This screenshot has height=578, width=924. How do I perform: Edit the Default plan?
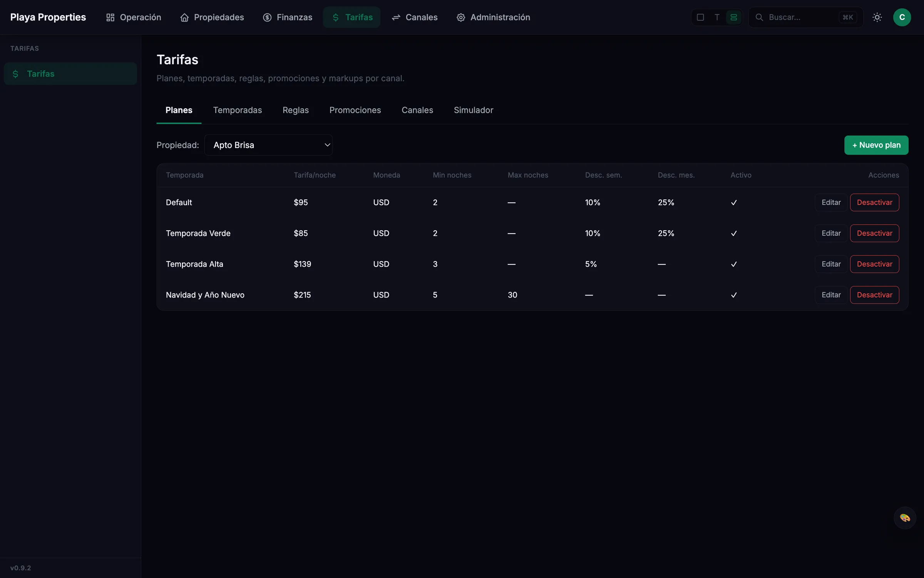coord(831,202)
